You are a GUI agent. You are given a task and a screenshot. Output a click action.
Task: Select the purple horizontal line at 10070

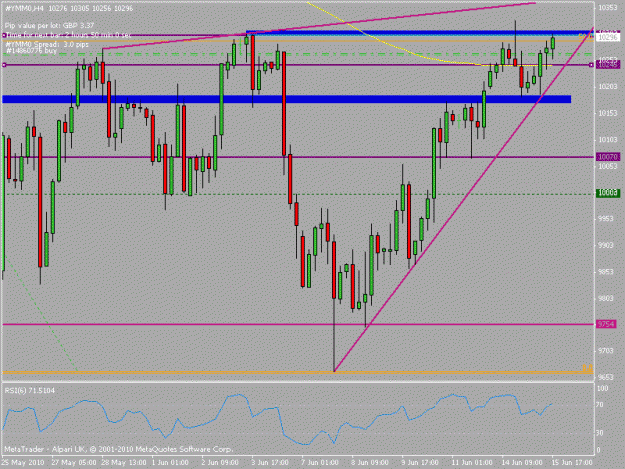tap(299, 157)
